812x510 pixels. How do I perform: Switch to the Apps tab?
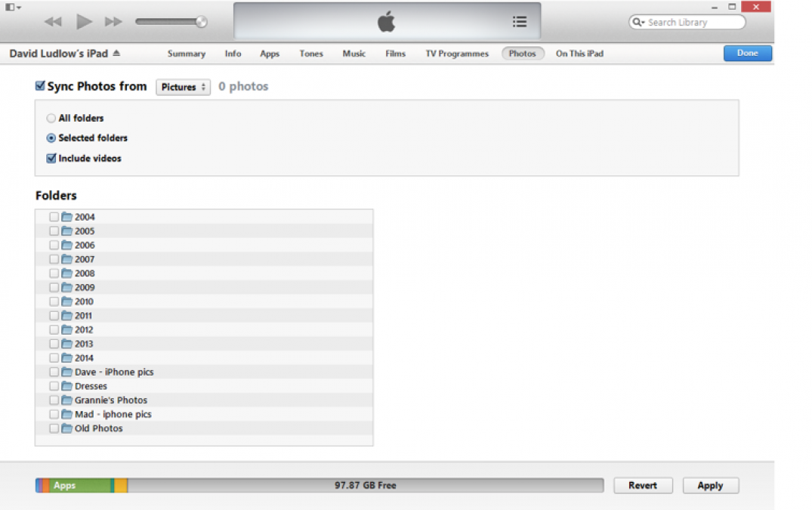[x=270, y=54]
